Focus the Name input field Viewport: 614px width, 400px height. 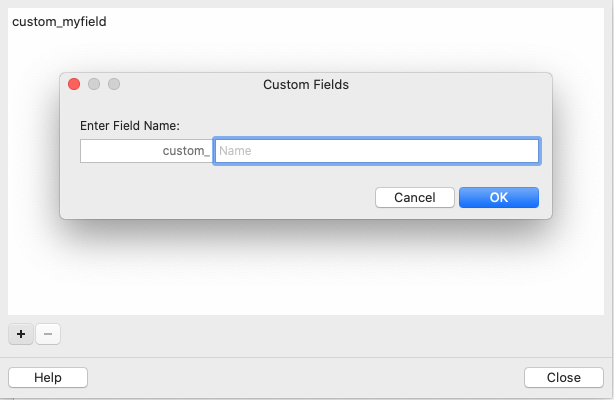(377, 151)
